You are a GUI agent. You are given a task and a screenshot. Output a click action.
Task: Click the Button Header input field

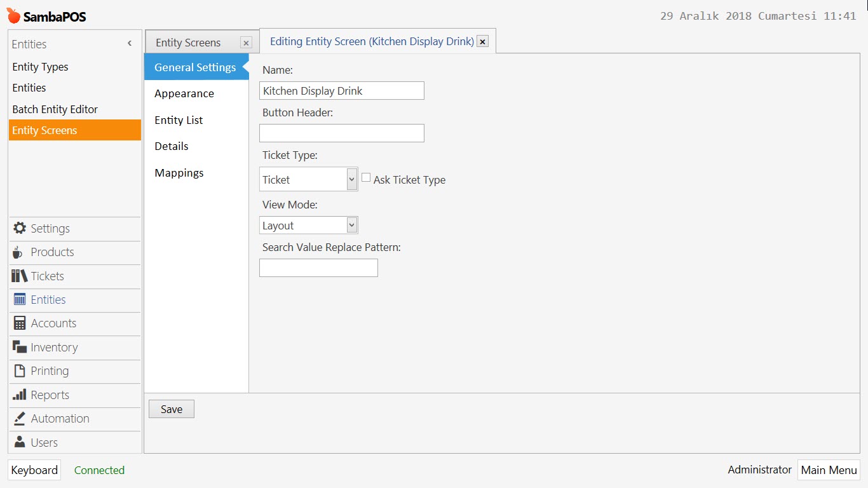(342, 133)
